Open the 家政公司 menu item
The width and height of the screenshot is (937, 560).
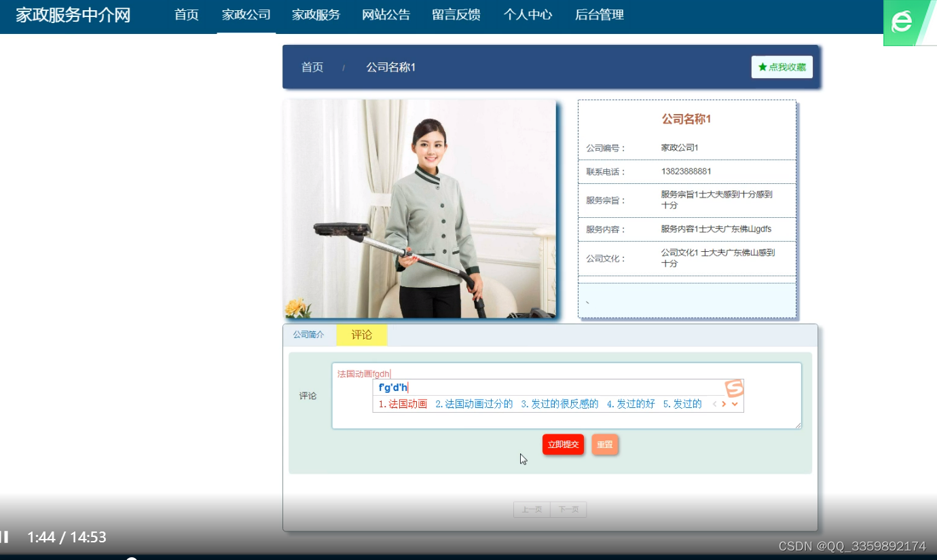[246, 15]
